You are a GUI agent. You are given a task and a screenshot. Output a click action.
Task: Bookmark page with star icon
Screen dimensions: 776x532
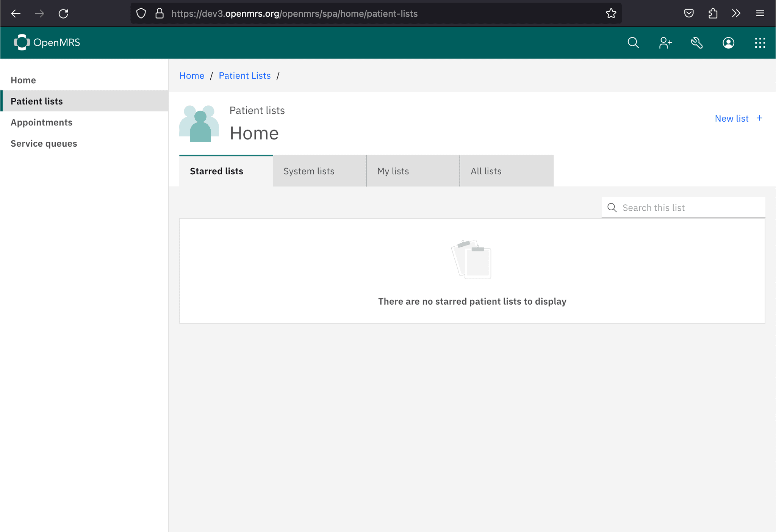611,14
